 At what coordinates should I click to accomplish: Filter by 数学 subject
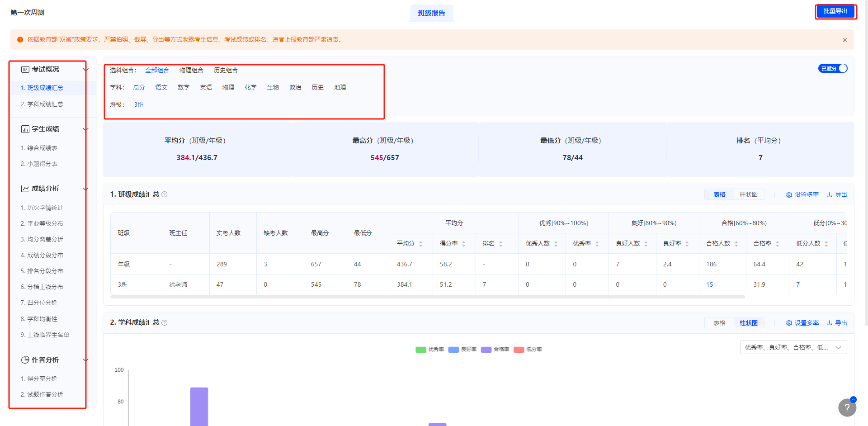[x=184, y=87]
